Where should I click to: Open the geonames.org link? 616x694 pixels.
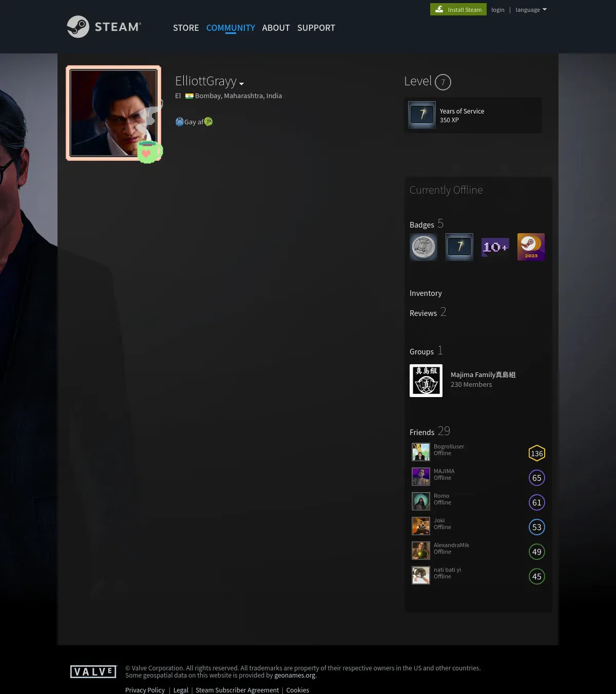coord(295,676)
